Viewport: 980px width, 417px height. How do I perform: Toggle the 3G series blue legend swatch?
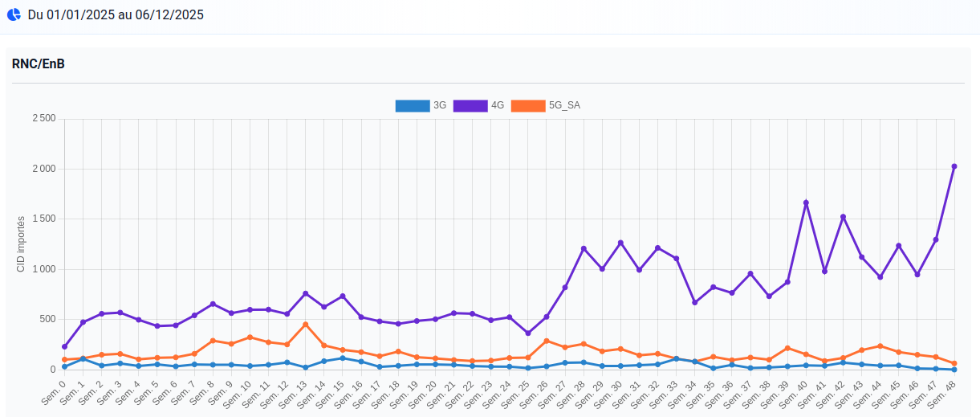click(412, 105)
